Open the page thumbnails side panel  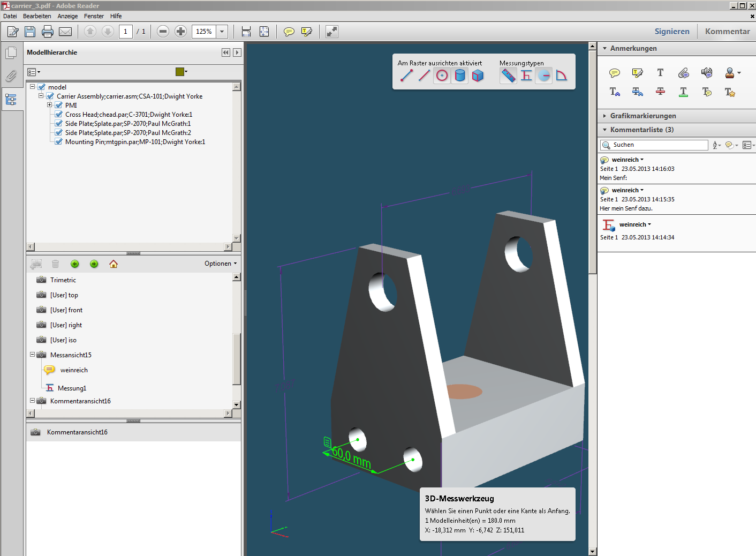point(11,53)
